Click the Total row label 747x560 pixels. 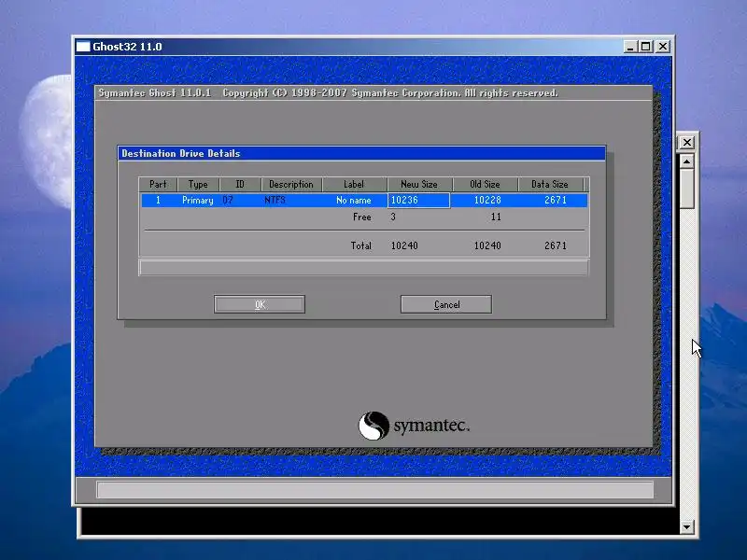point(360,245)
